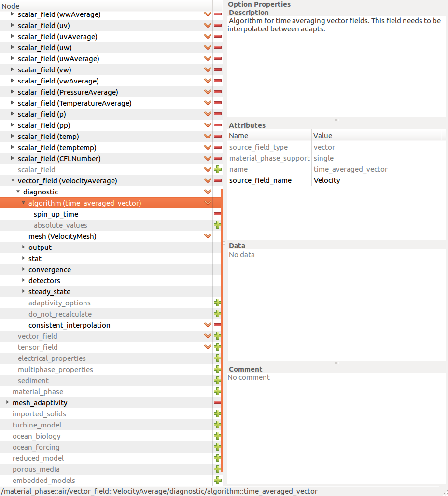
Task: Add a new material_phase with the plus icon
Action: [x=218, y=391]
